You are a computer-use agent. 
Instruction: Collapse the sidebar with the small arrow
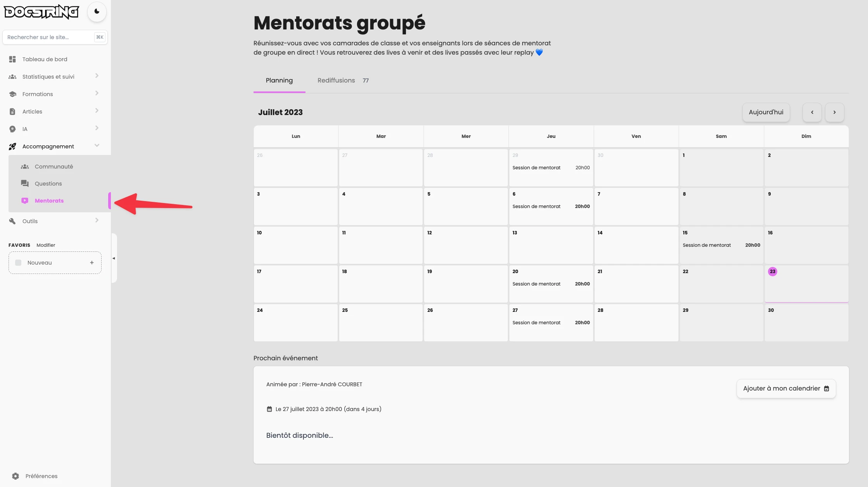point(114,258)
